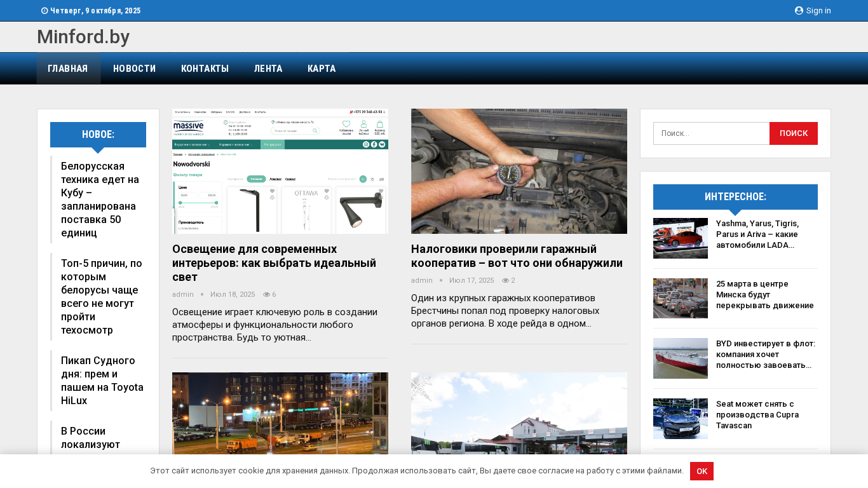Open article about Belarusian machinery going to Cuba
The height and width of the screenshot is (488, 868).
[x=100, y=199]
